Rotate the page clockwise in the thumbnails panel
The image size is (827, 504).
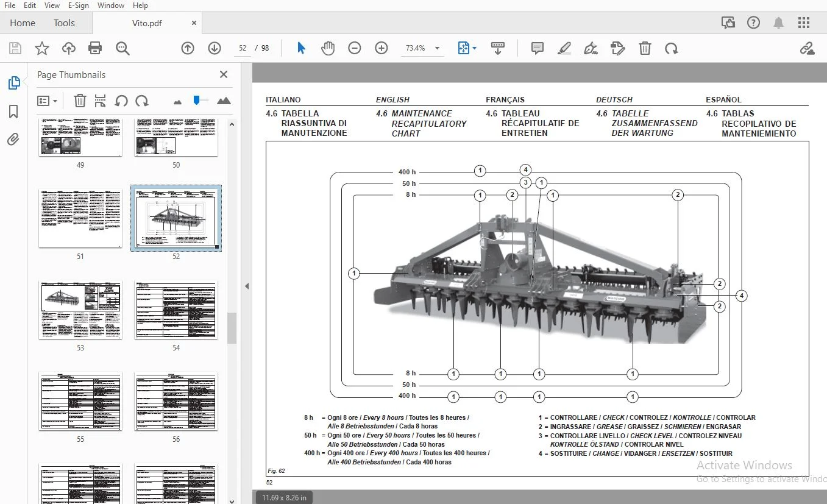point(142,101)
